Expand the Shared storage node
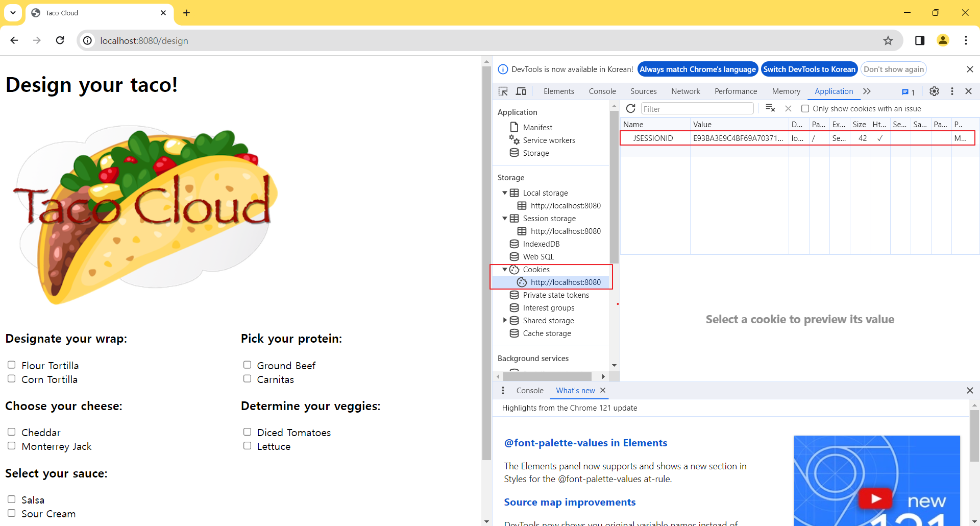Image resolution: width=980 pixels, height=526 pixels. point(505,320)
